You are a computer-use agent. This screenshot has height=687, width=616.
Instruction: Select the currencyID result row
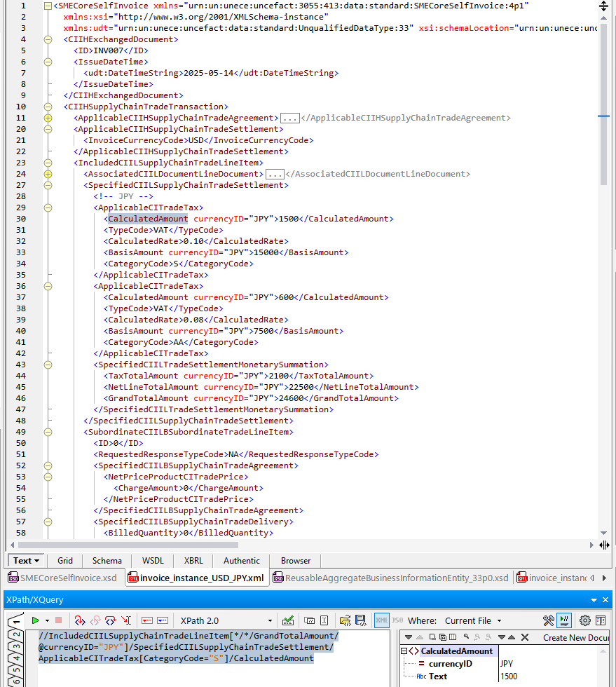click(504, 664)
